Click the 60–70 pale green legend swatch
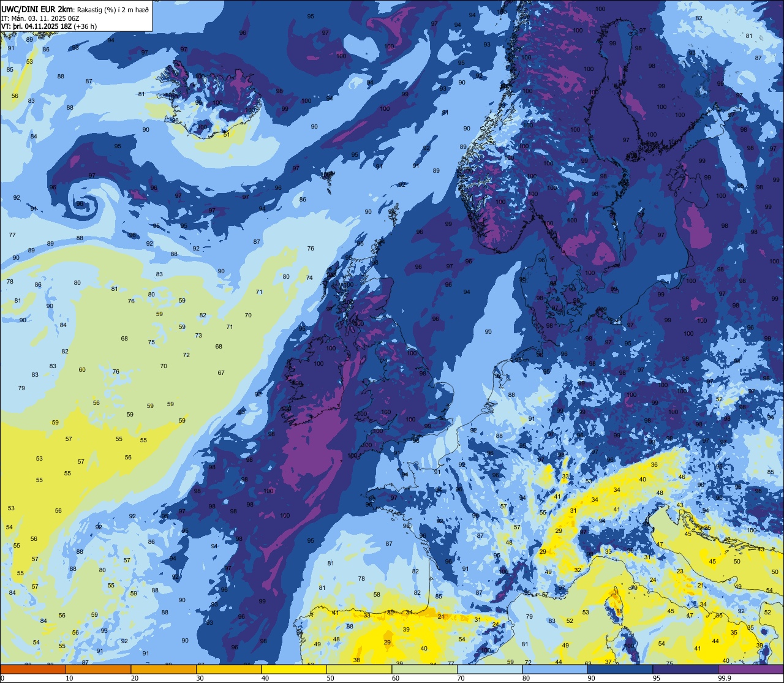 424,670
